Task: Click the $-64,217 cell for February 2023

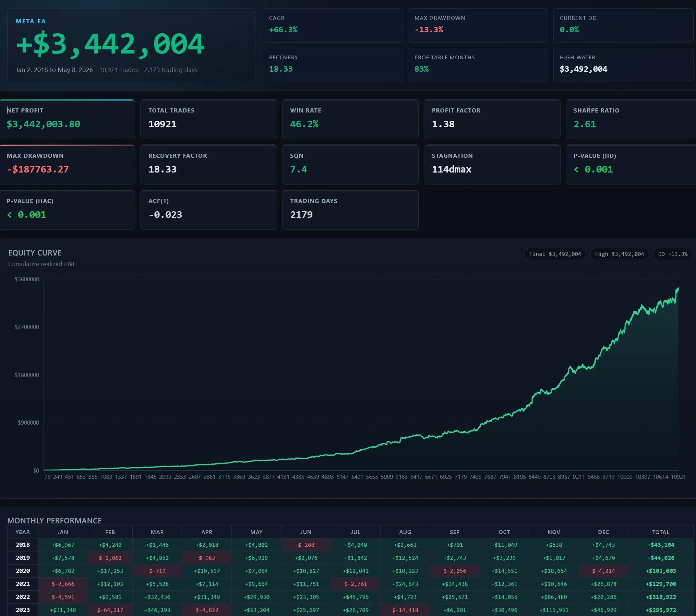Action: point(110,610)
